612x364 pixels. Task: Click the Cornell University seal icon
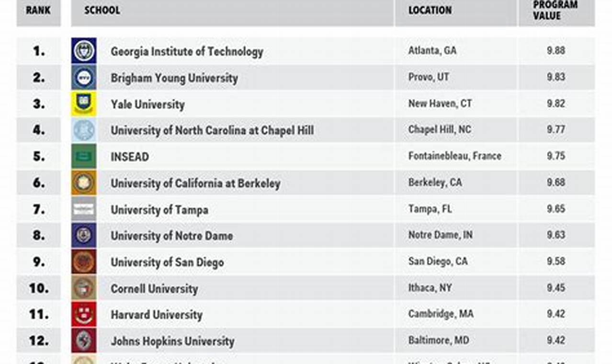click(x=84, y=288)
